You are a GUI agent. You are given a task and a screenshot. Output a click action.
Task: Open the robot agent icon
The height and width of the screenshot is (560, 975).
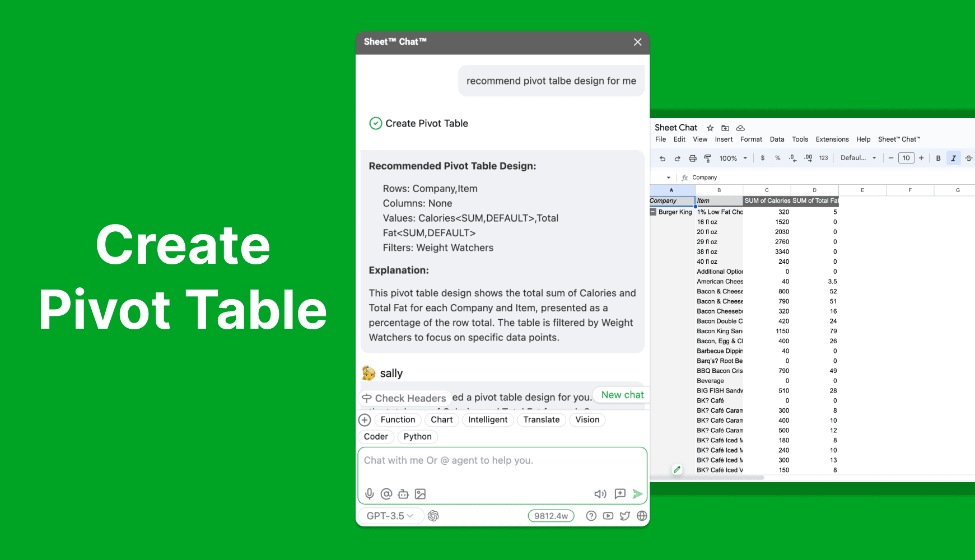coord(403,494)
